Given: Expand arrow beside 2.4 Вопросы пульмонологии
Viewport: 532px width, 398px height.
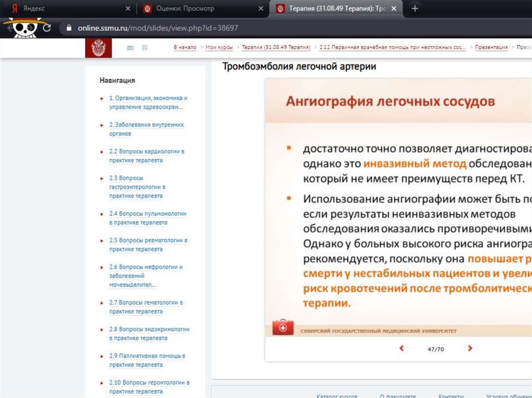Looking at the screenshot, I should [102, 214].
